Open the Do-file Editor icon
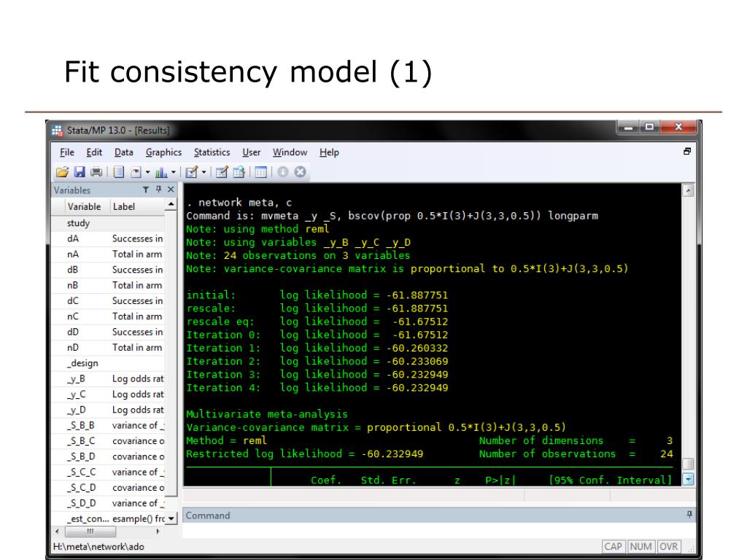This screenshot has height=560, width=747. pyautogui.click(x=192, y=172)
